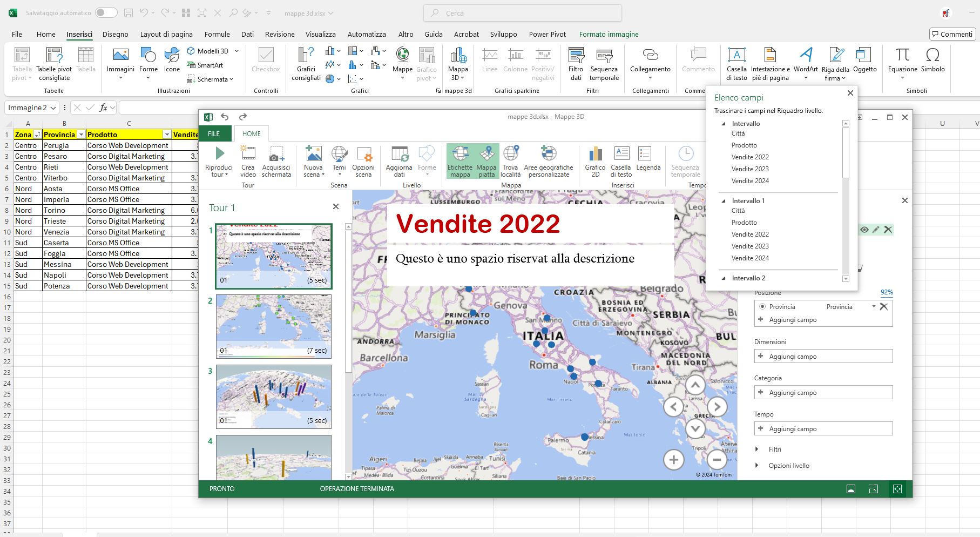Screen dimensions: 980x537
Task: Click Aggiorna dati icon
Action: (400, 153)
